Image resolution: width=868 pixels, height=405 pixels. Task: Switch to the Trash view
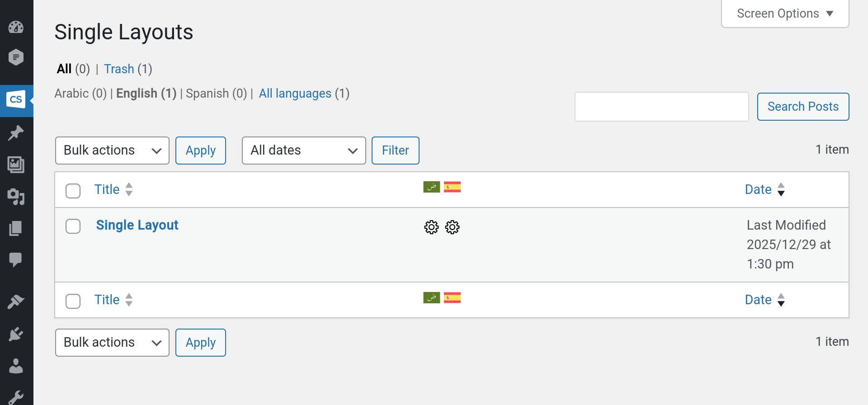[x=119, y=69]
